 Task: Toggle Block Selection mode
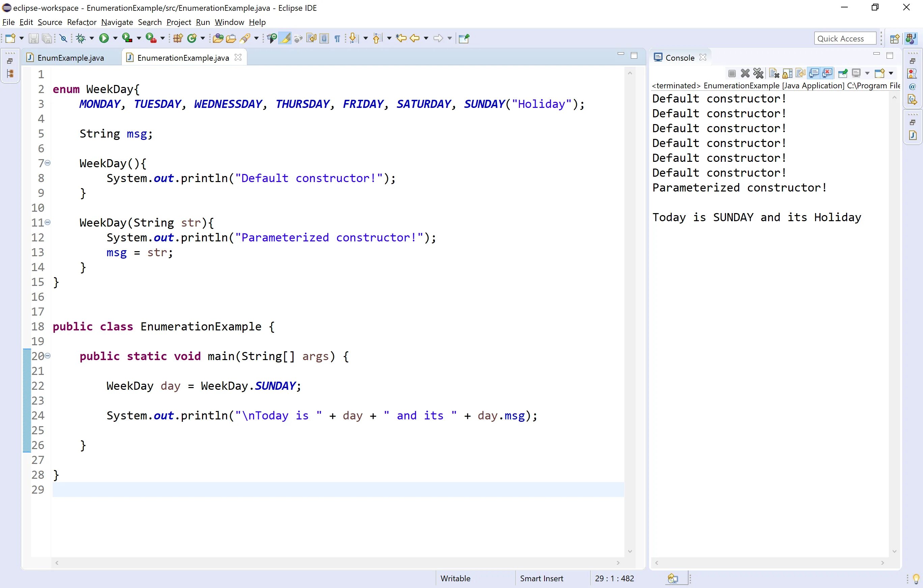(324, 38)
